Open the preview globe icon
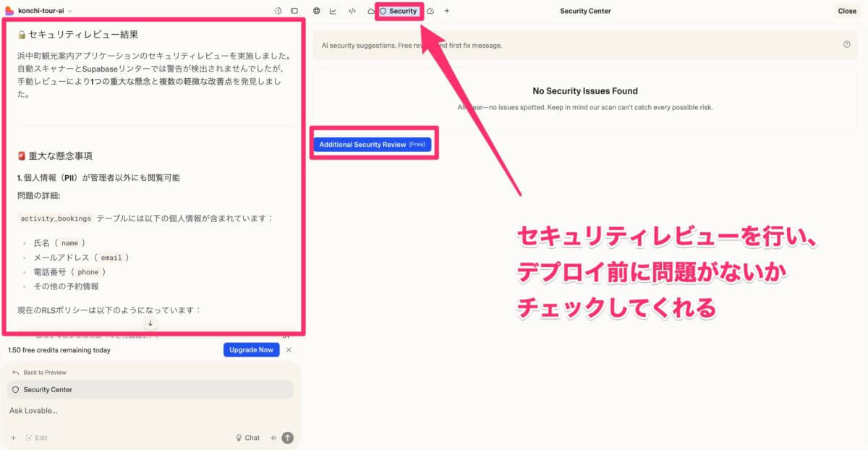 (317, 11)
